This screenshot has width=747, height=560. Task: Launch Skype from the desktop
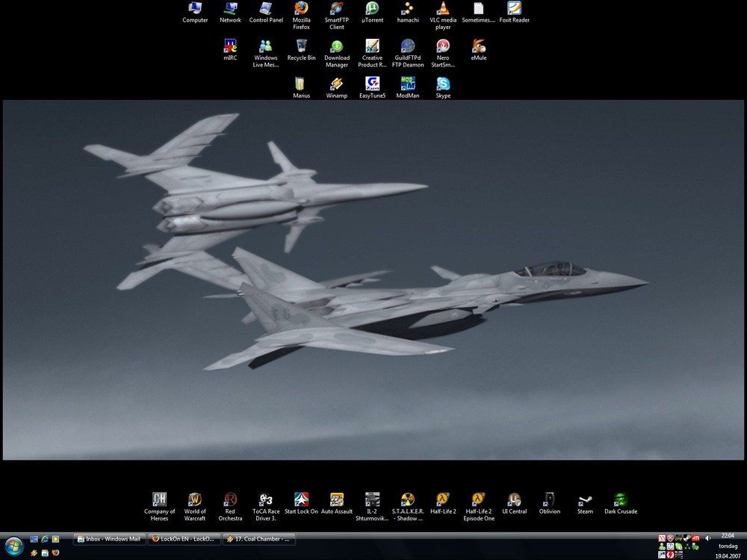point(442,84)
